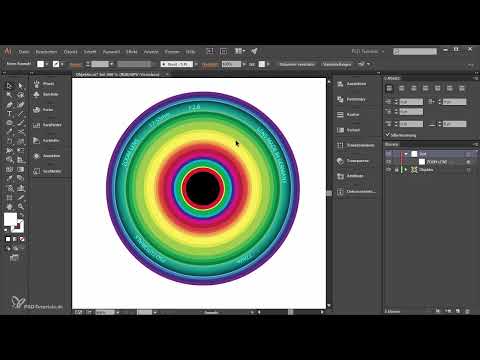Pick the Lasso tool

[21, 95]
